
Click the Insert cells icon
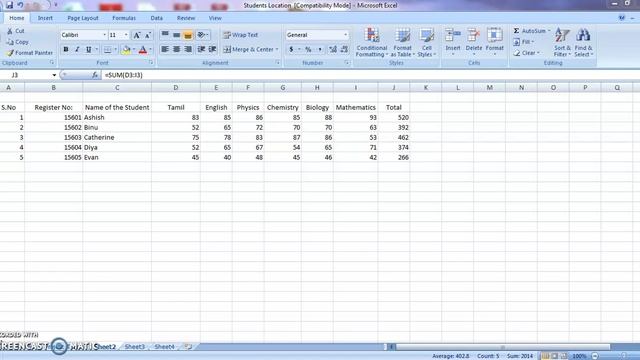coord(453,36)
